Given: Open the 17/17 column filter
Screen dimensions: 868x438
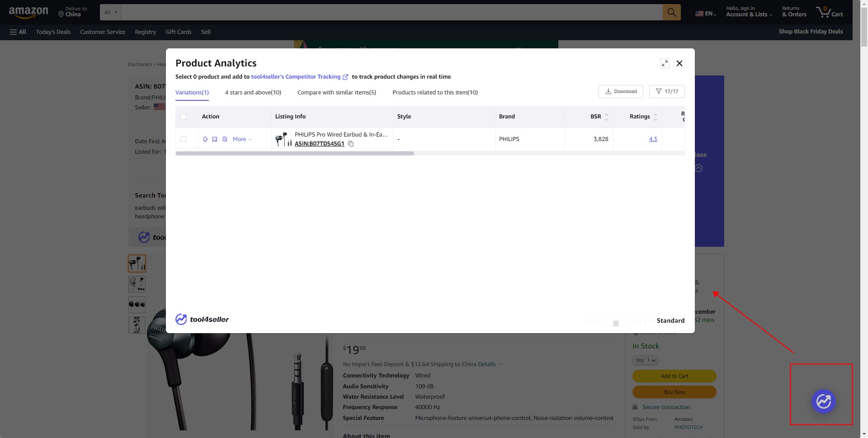Looking at the screenshot, I should (x=667, y=91).
